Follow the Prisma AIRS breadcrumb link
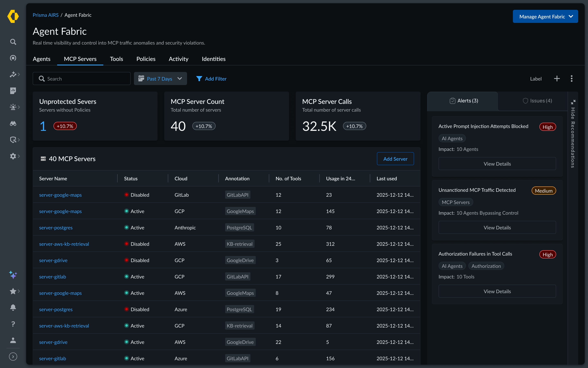This screenshot has height=368, width=588. [x=46, y=15]
